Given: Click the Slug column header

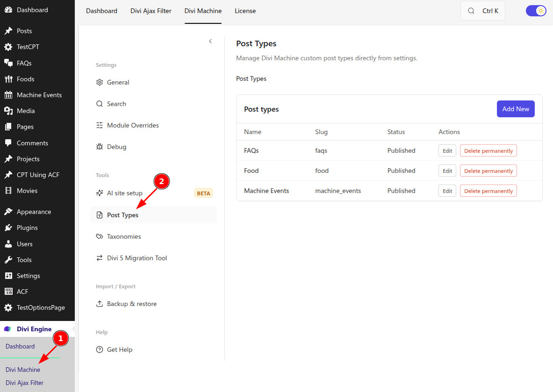Looking at the screenshot, I should (321, 132).
